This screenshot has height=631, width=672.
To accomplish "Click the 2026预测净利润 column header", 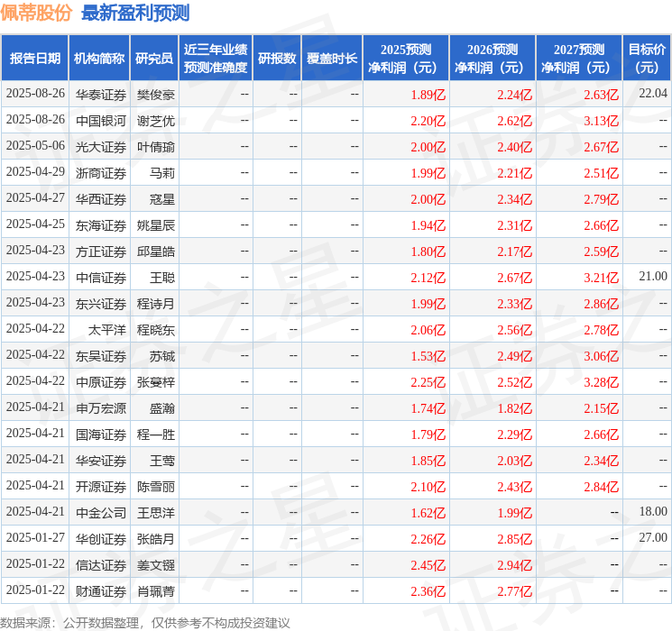I will click(492, 59).
